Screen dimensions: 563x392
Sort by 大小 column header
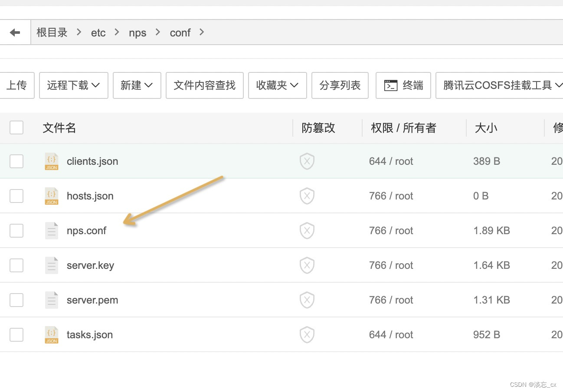coord(486,128)
